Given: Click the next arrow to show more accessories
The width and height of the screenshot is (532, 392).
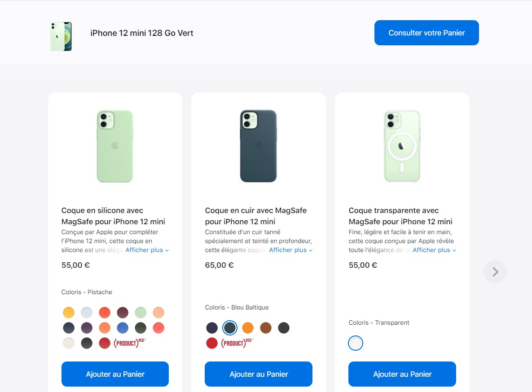Looking at the screenshot, I should tap(495, 272).
